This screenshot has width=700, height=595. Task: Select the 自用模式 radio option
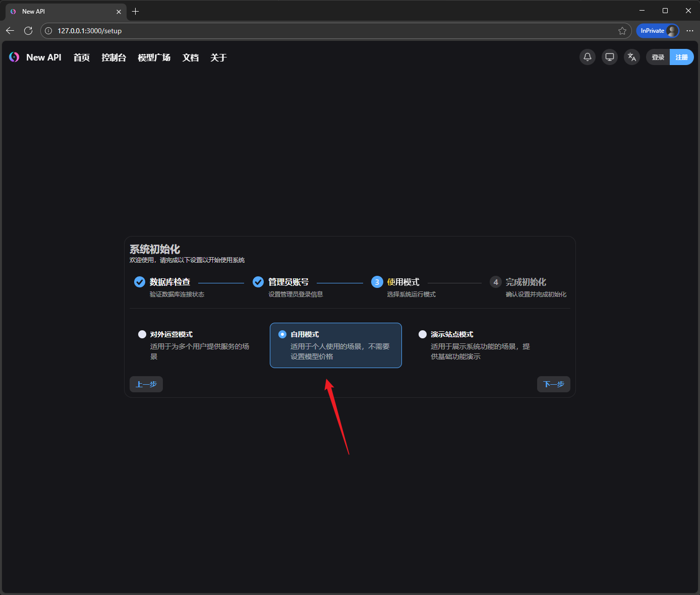(282, 334)
